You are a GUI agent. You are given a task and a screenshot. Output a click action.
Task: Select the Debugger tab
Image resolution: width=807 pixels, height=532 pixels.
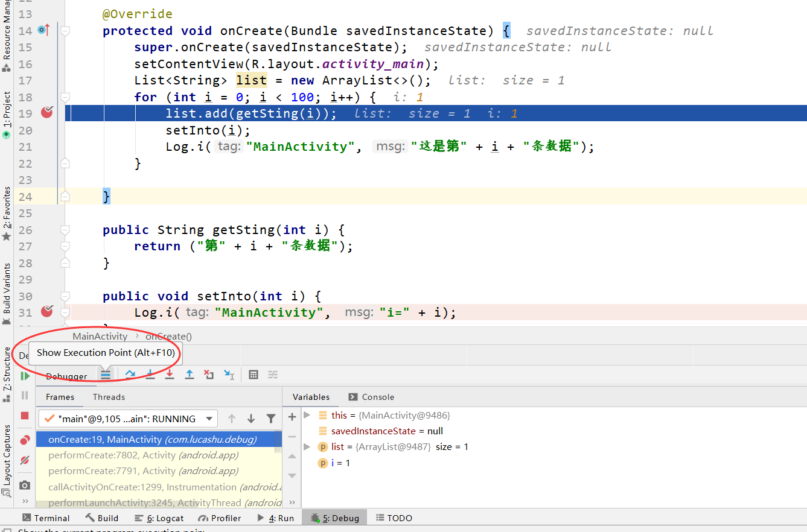pyautogui.click(x=66, y=376)
